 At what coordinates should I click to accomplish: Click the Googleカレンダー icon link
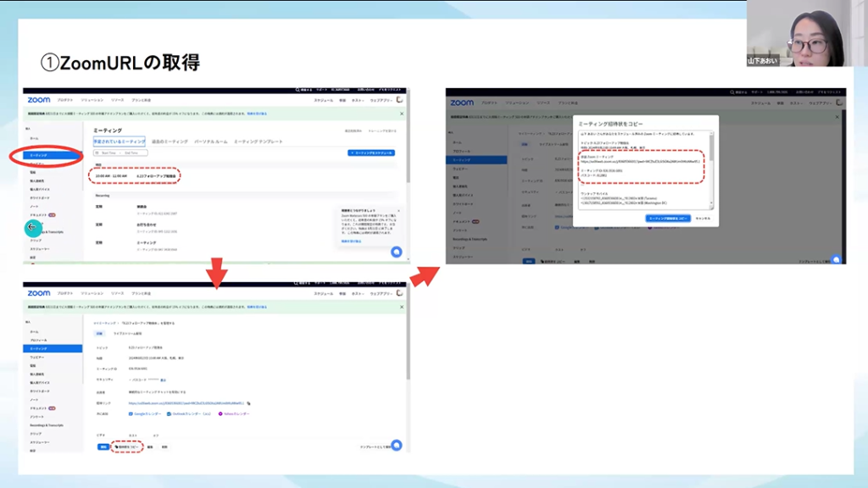[145, 413]
